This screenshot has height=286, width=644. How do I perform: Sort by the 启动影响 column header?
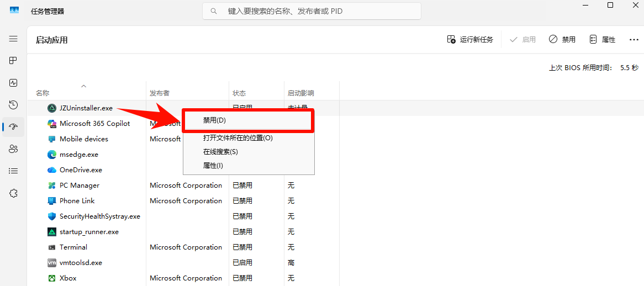tap(300, 93)
